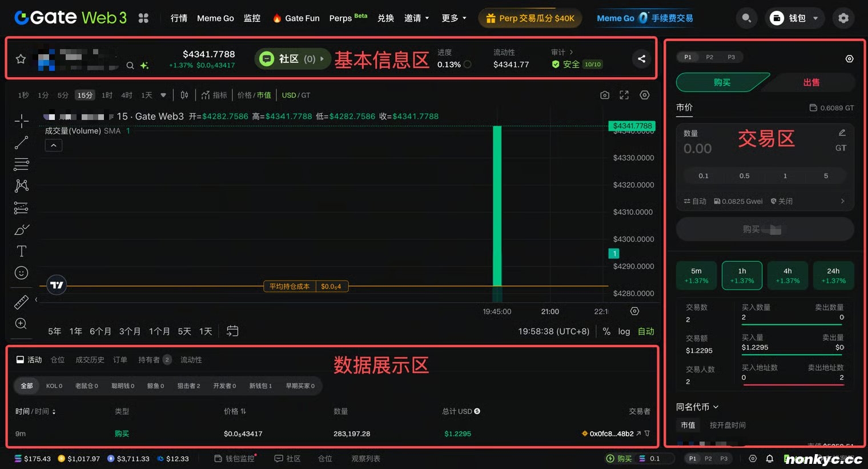The width and height of the screenshot is (868, 469).
Task: Expand the chart to fullscreen
Action: [x=624, y=95]
